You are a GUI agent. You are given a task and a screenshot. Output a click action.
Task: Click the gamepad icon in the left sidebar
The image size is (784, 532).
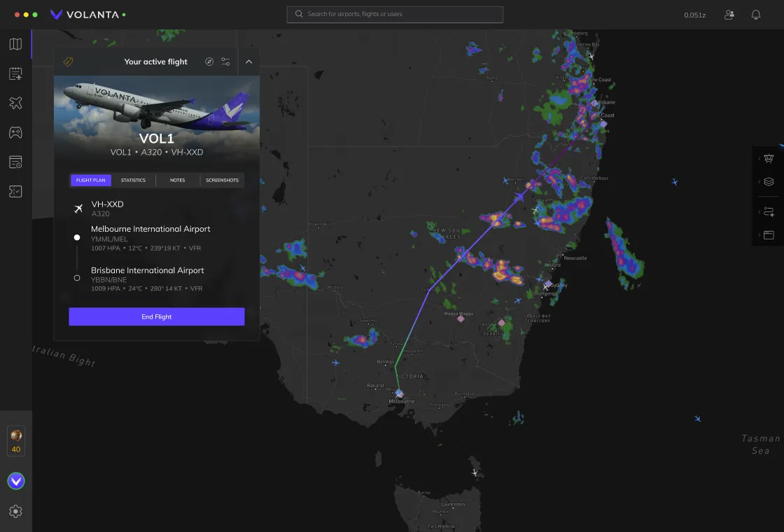(15, 132)
